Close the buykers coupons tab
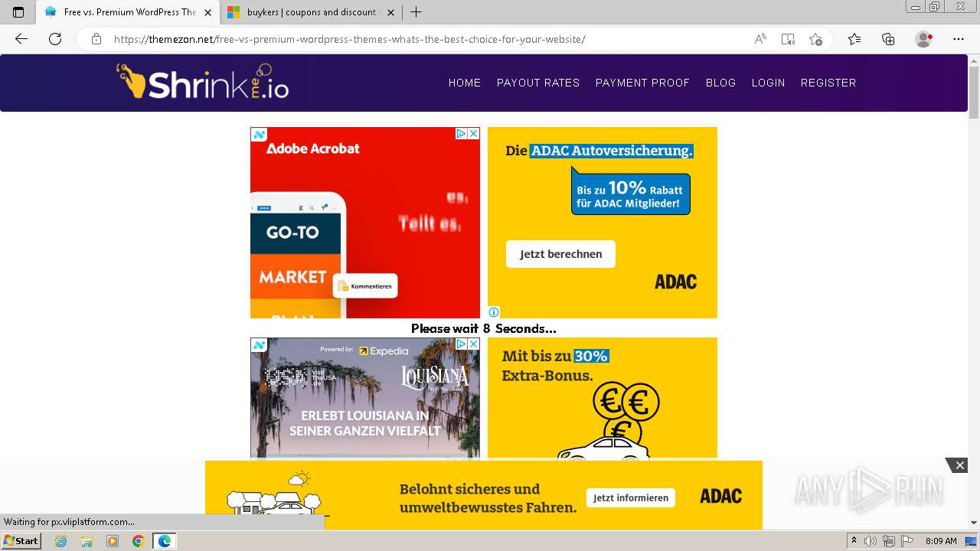This screenshot has width=980, height=551. coord(391,12)
